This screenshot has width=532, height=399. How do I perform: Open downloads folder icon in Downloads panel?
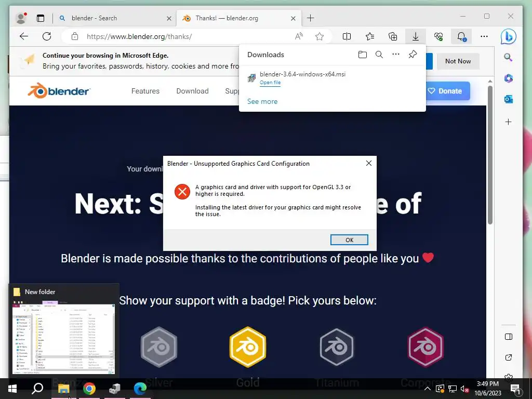[362, 55]
